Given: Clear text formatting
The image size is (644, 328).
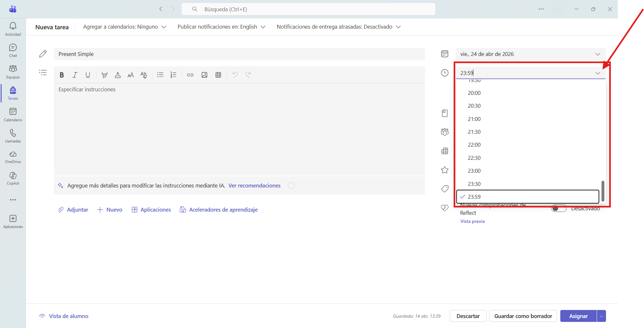Looking at the screenshot, I should [144, 75].
